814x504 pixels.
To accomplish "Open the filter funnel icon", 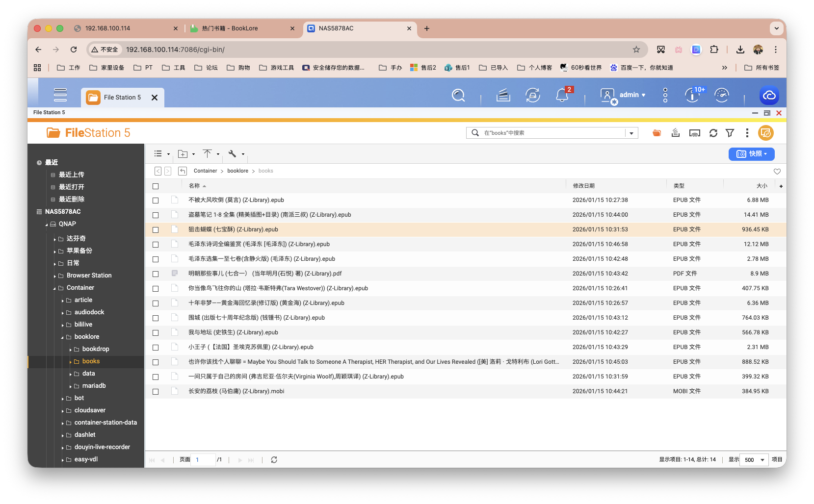I will (730, 133).
